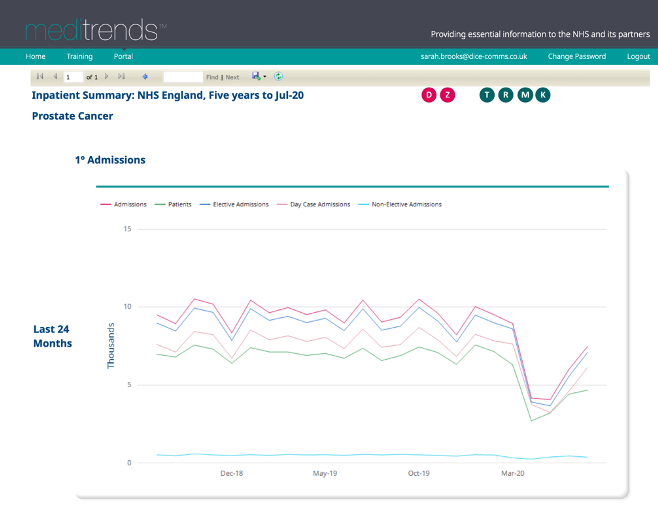Screen dimensions: 658x522
Task: Open the Training menu item
Action: [79, 56]
